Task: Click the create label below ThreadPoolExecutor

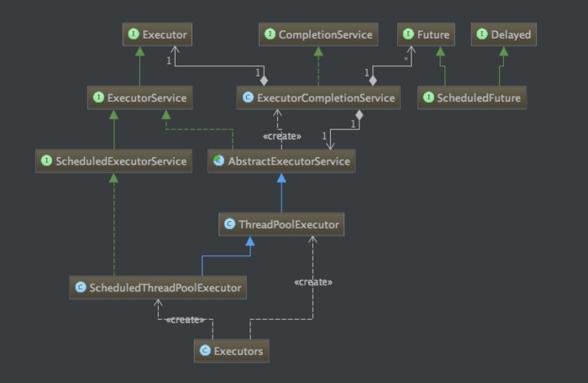Action: click(x=313, y=281)
